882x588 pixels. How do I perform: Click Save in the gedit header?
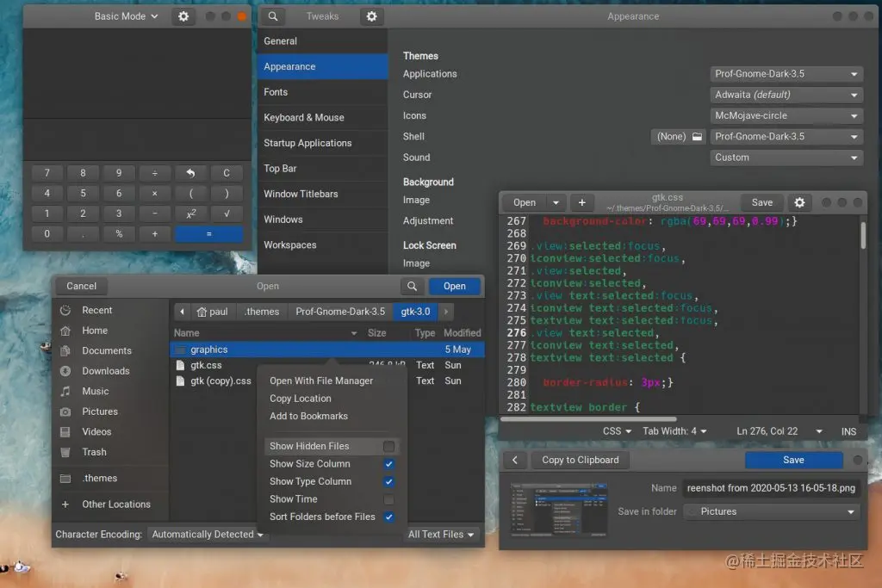762,202
